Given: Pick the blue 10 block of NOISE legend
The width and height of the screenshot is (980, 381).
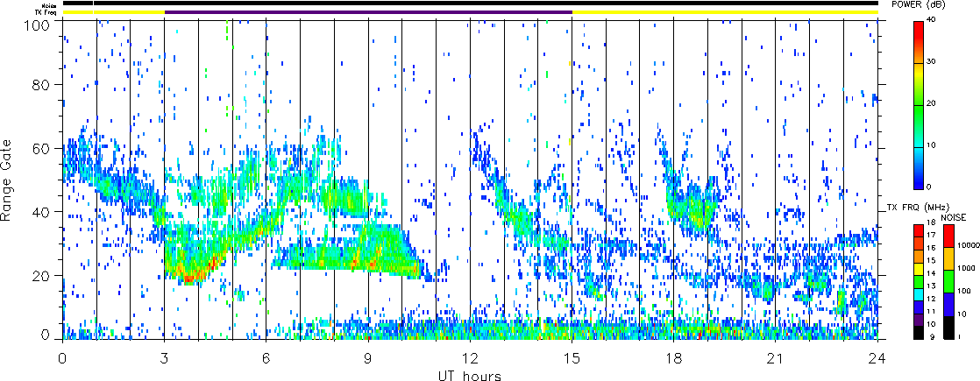Looking at the screenshot, I should [x=948, y=305].
